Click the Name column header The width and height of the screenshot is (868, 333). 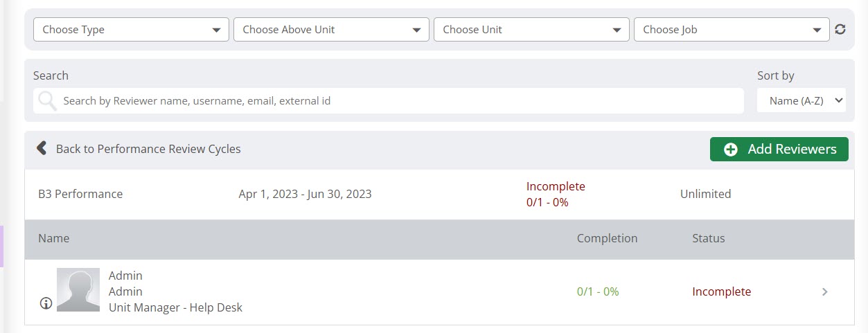pyautogui.click(x=54, y=238)
